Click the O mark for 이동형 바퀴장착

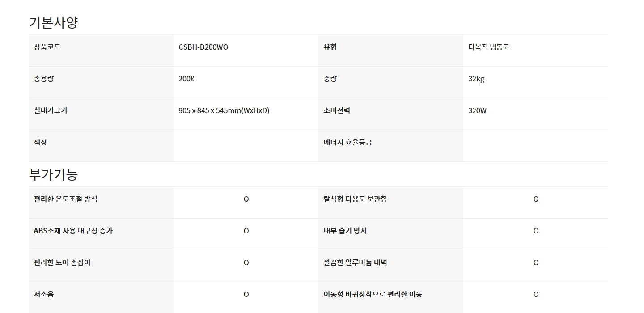[536, 294]
